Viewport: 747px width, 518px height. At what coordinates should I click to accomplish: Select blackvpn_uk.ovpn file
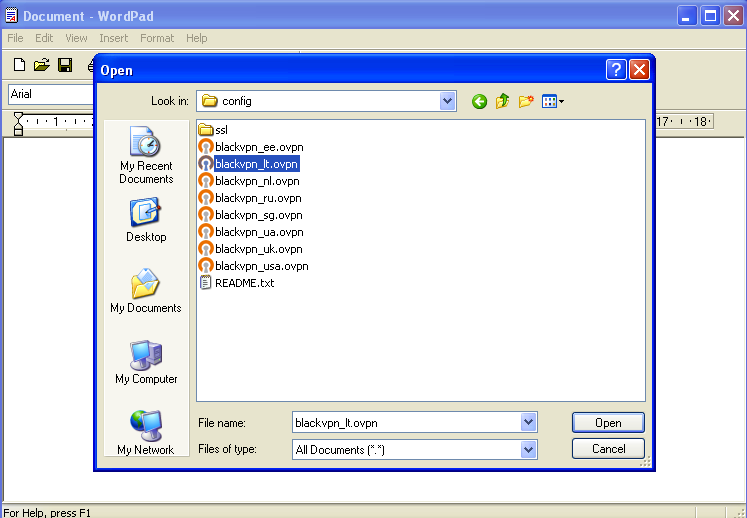[x=251, y=249]
